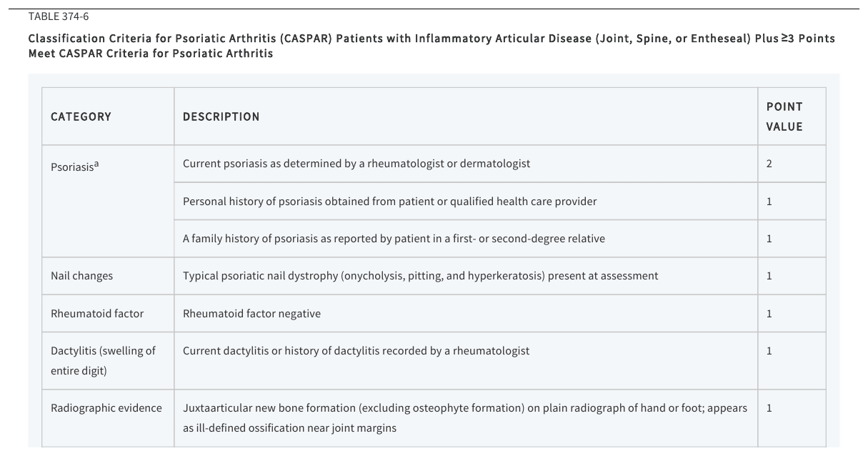Select the current psoriasis description row
This screenshot has height=456, width=868.
[466, 164]
